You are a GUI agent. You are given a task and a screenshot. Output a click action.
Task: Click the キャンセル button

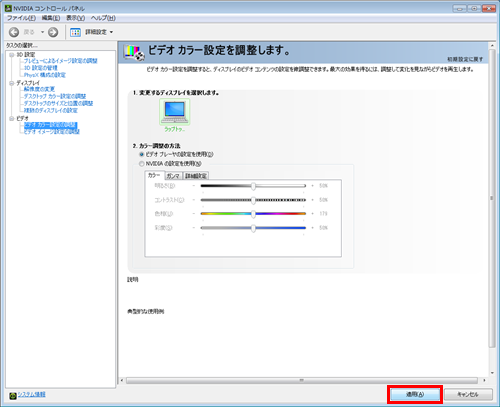[468, 394]
